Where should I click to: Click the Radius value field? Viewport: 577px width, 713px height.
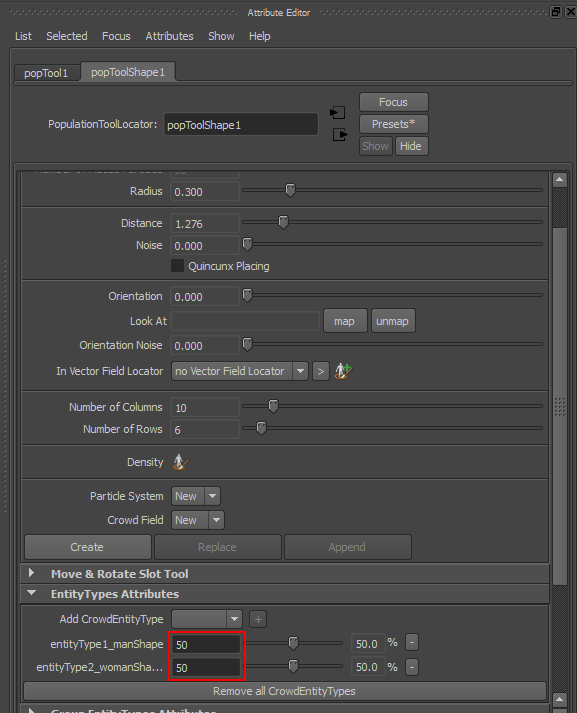205,191
